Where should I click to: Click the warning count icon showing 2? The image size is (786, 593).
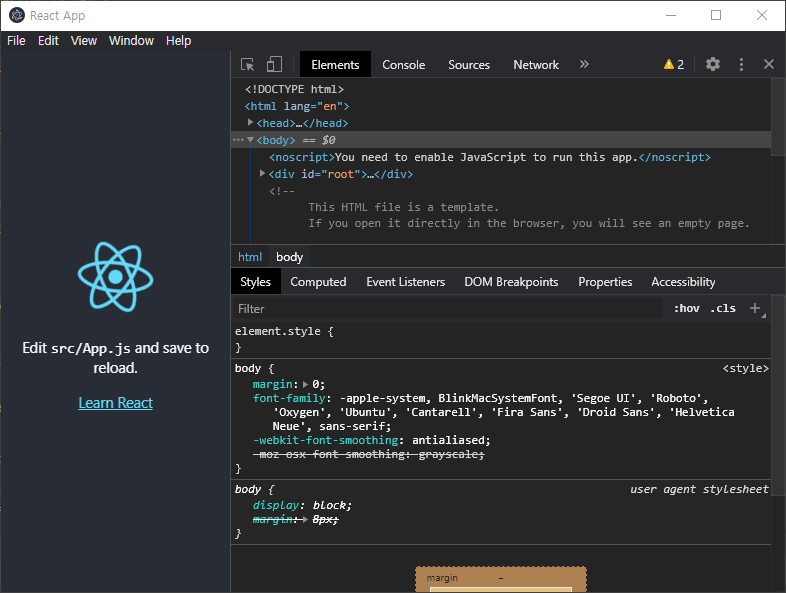tap(674, 64)
